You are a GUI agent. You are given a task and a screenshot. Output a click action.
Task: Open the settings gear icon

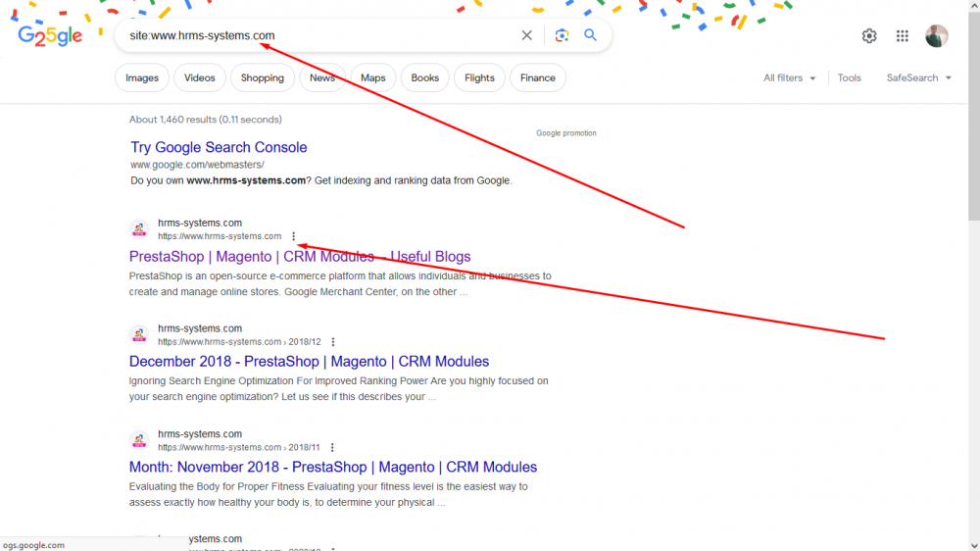click(868, 36)
